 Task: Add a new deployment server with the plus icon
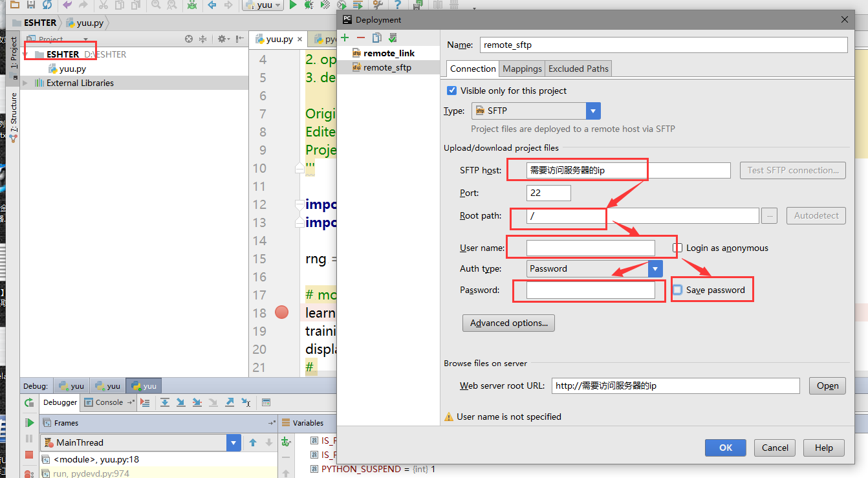pos(345,38)
